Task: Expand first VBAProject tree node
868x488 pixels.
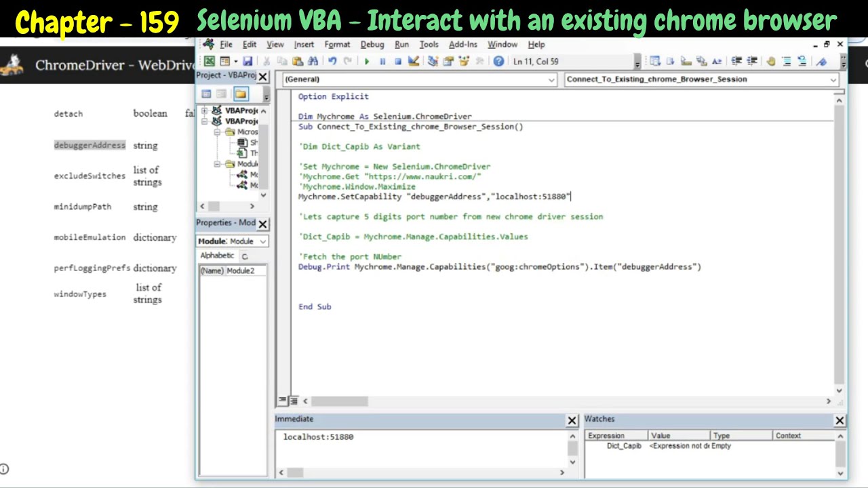Action: click(205, 110)
